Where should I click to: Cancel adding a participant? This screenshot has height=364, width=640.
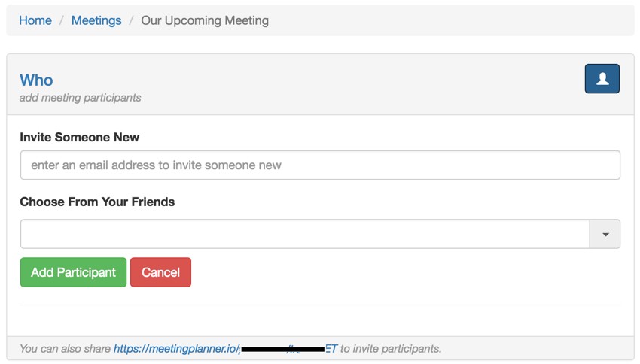[x=160, y=272]
